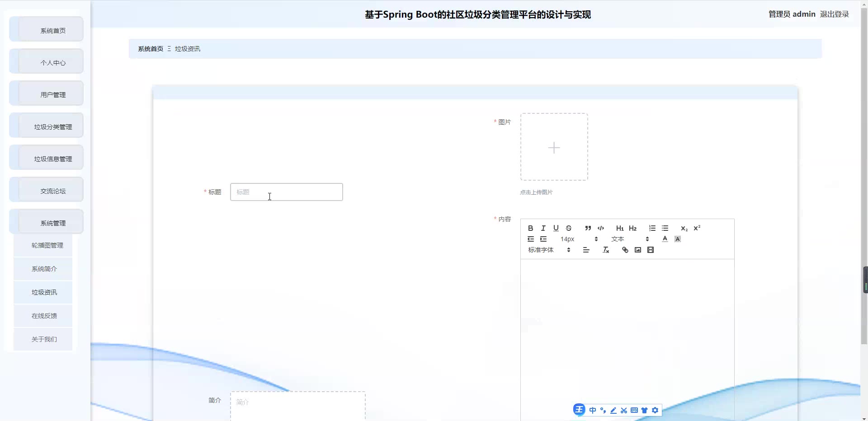Viewport: 868px width, 421px height.
Task: Open 用户管理 in the sidebar
Action: 46,94
